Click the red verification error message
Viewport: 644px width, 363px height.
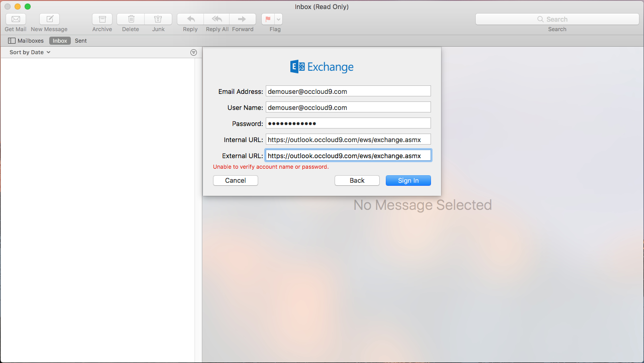pos(271,167)
